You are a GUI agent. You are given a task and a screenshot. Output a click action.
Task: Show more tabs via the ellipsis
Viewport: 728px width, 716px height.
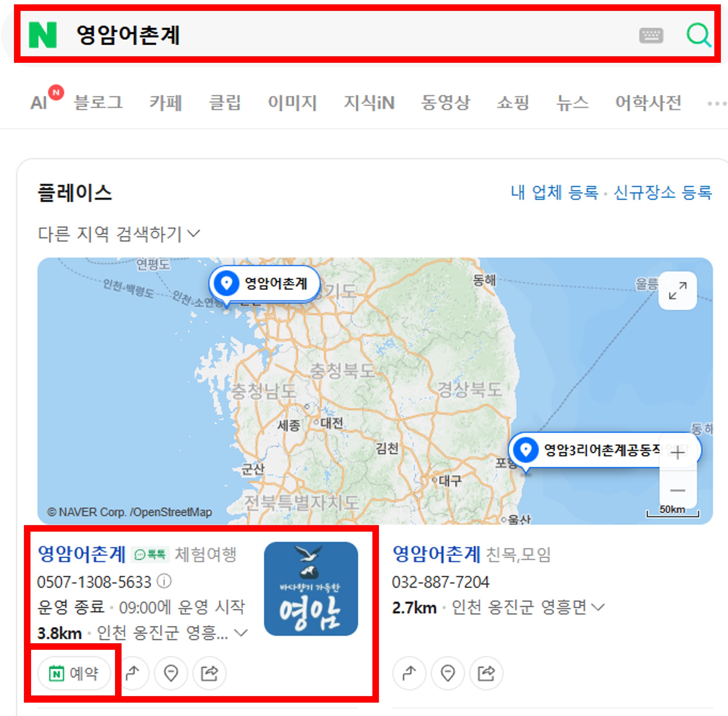[x=717, y=104]
